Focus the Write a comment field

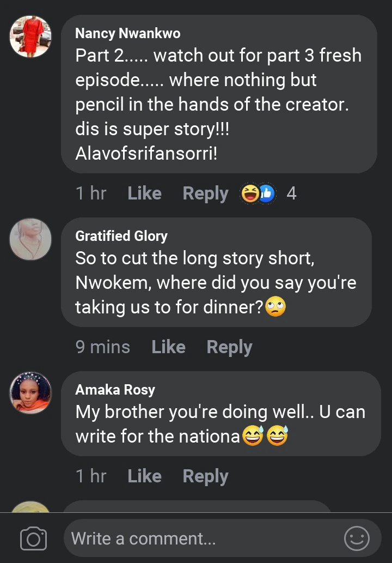(x=201, y=539)
